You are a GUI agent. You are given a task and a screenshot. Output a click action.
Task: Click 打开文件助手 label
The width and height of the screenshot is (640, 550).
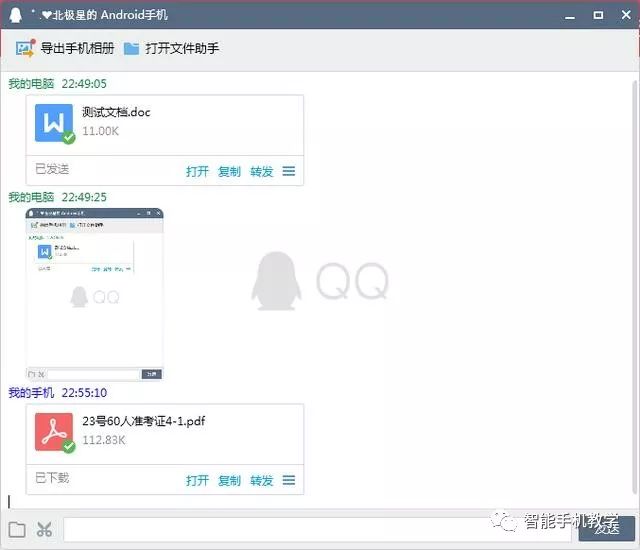(x=182, y=49)
